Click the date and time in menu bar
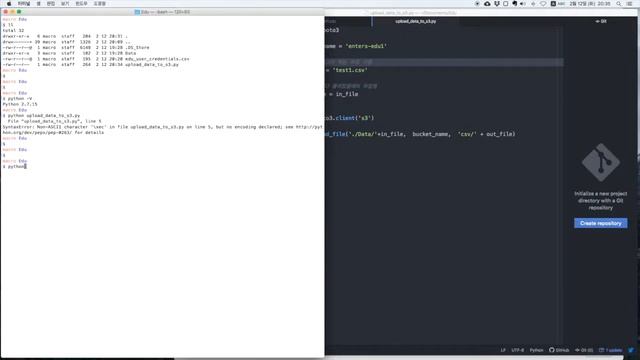The image size is (640, 360). (x=590, y=4)
